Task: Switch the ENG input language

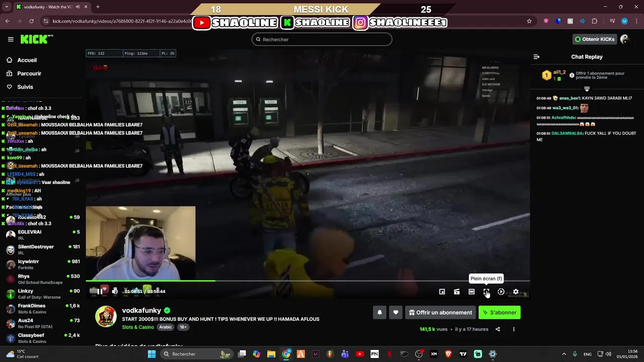Action: pos(587,354)
